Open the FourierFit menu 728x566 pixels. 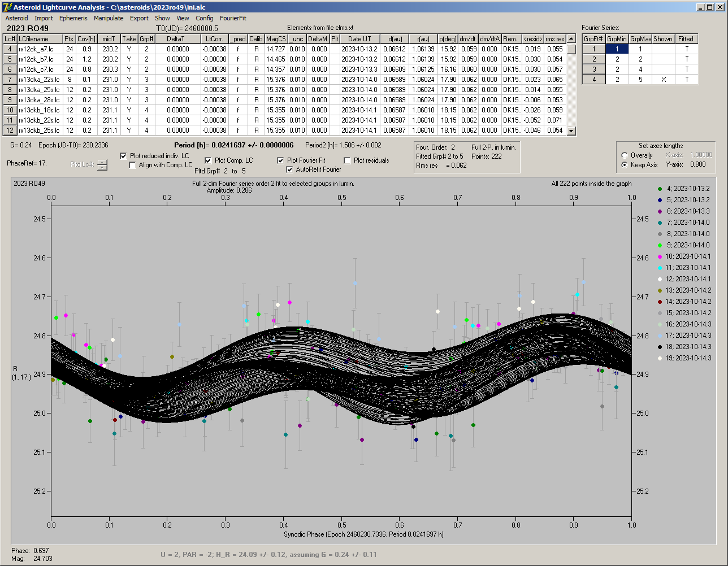pos(233,18)
